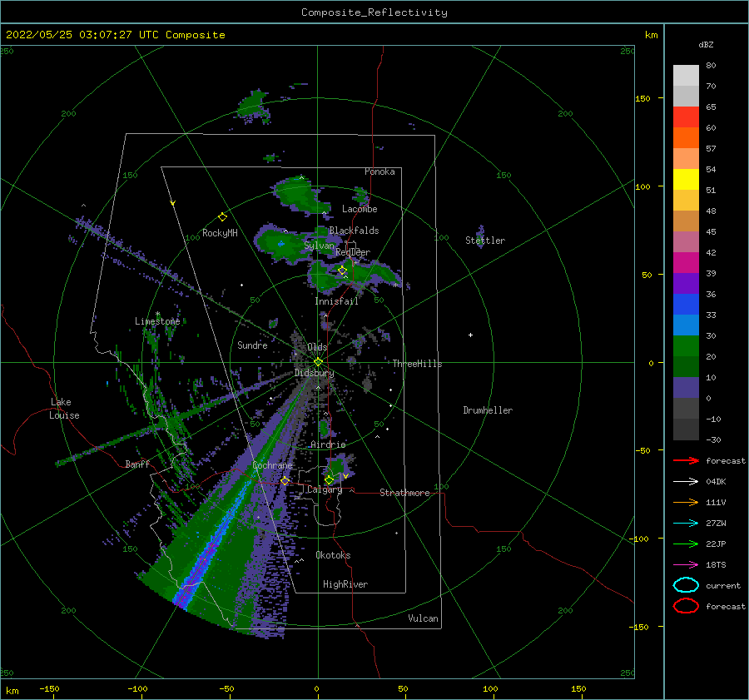Image resolution: width=749 pixels, height=700 pixels.
Task: Pick the light blue 30-33 dBZ swatch
Action: (x=686, y=325)
